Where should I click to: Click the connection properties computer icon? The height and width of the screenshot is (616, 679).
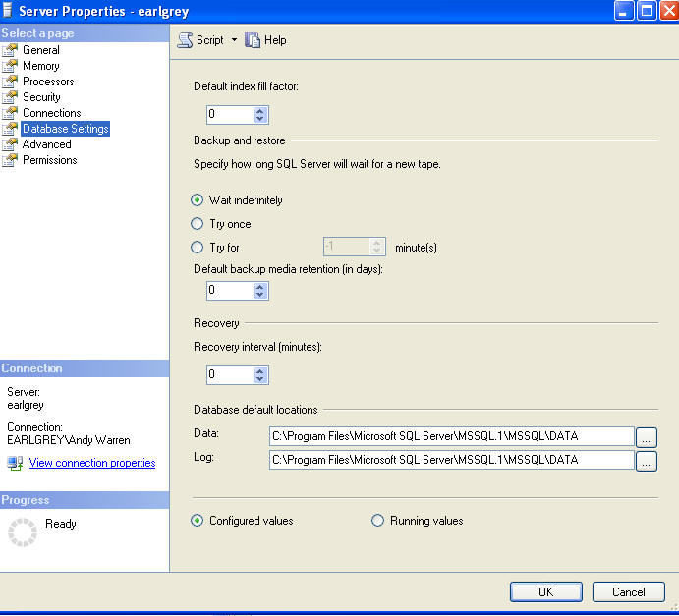click(x=15, y=463)
